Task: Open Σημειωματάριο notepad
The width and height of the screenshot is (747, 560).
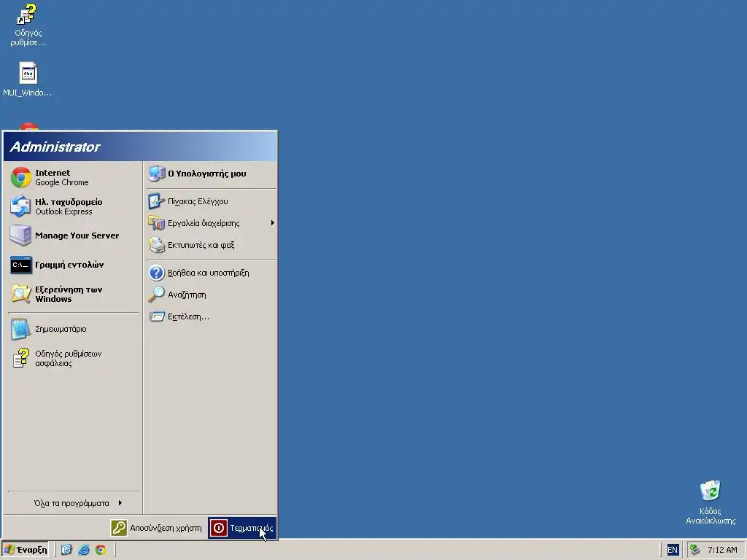Action: [x=73, y=329]
